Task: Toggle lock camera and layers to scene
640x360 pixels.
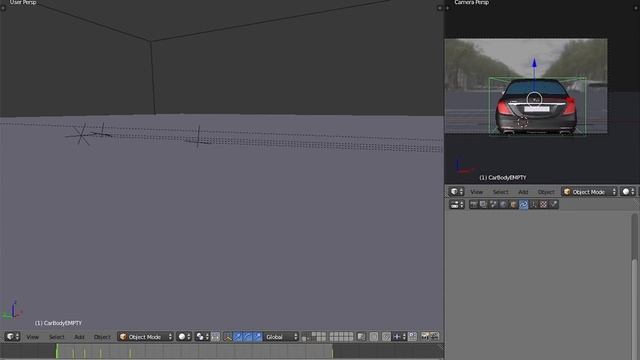Action: click(361, 337)
